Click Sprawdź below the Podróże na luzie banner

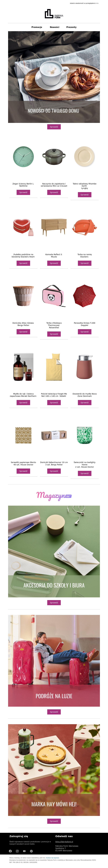pos(54,712)
